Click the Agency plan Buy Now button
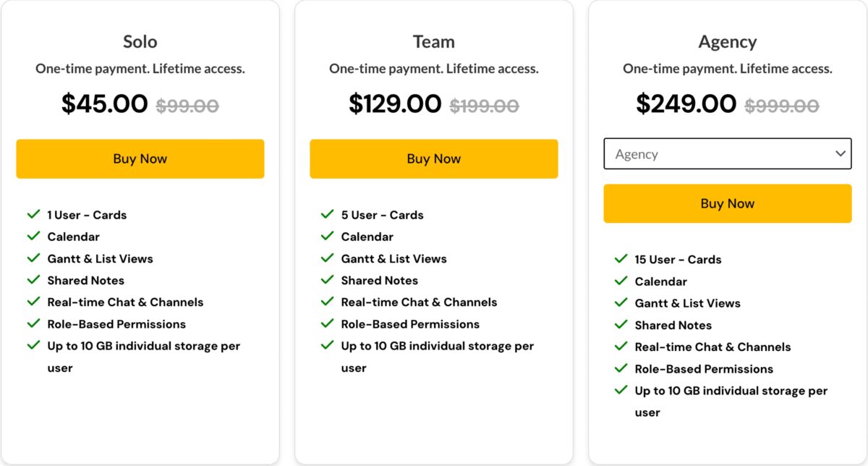 click(728, 203)
